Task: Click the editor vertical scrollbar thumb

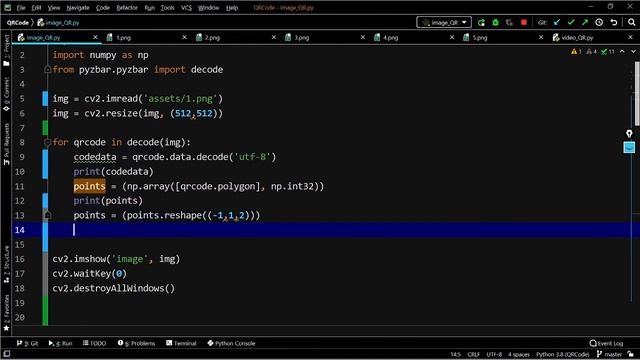Action: click(x=637, y=94)
